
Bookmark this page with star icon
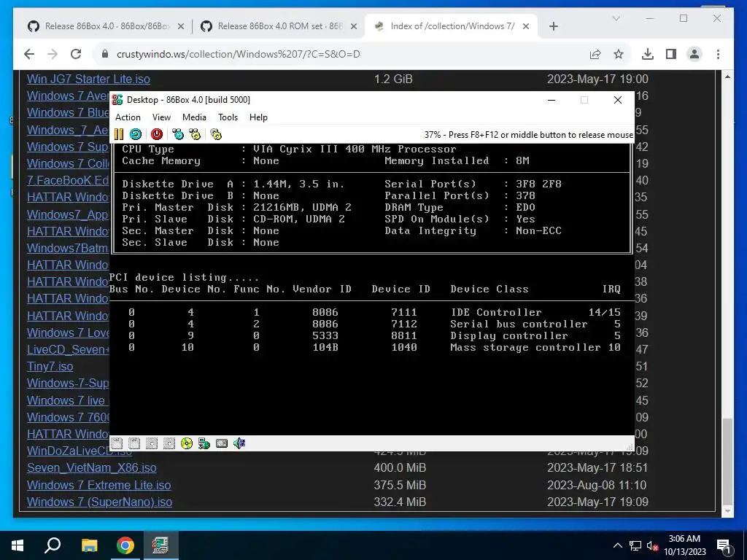pyautogui.click(x=619, y=54)
